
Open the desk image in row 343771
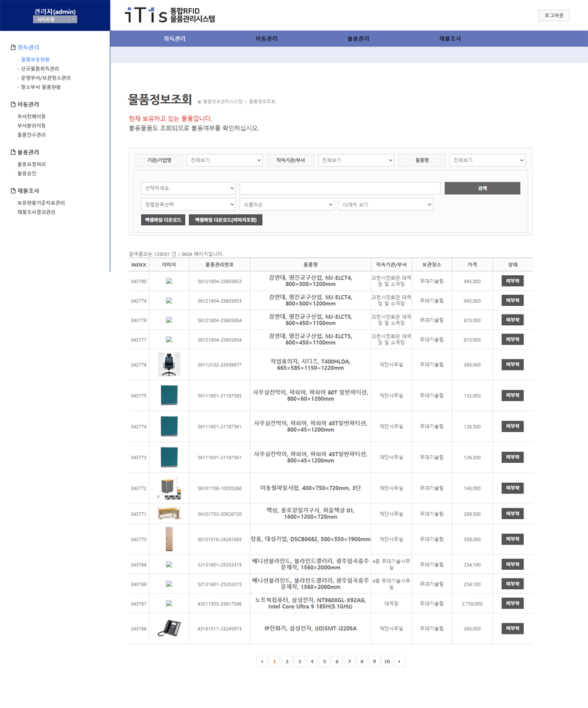169,514
